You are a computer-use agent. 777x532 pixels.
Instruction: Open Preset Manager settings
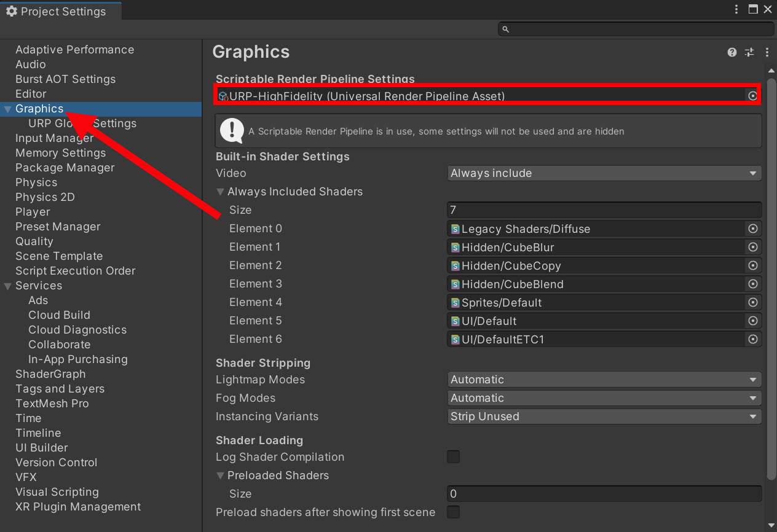(58, 227)
